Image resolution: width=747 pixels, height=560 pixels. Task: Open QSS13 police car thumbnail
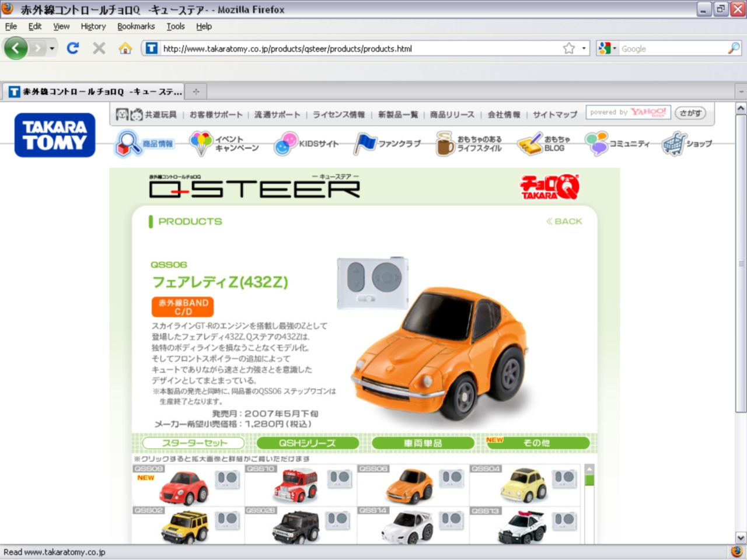pyautogui.click(x=523, y=527)
